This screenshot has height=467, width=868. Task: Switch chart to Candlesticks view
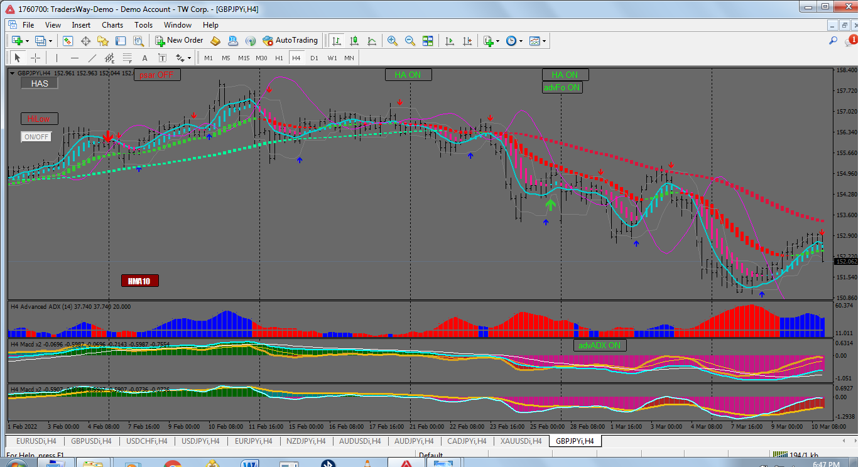(x=354, y=41)
